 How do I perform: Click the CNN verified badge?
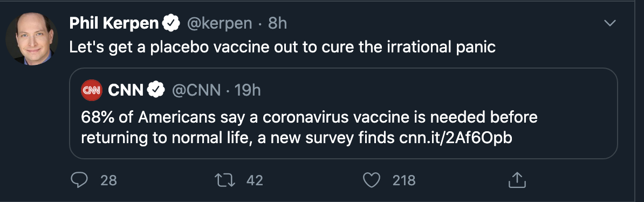[156, 90]
